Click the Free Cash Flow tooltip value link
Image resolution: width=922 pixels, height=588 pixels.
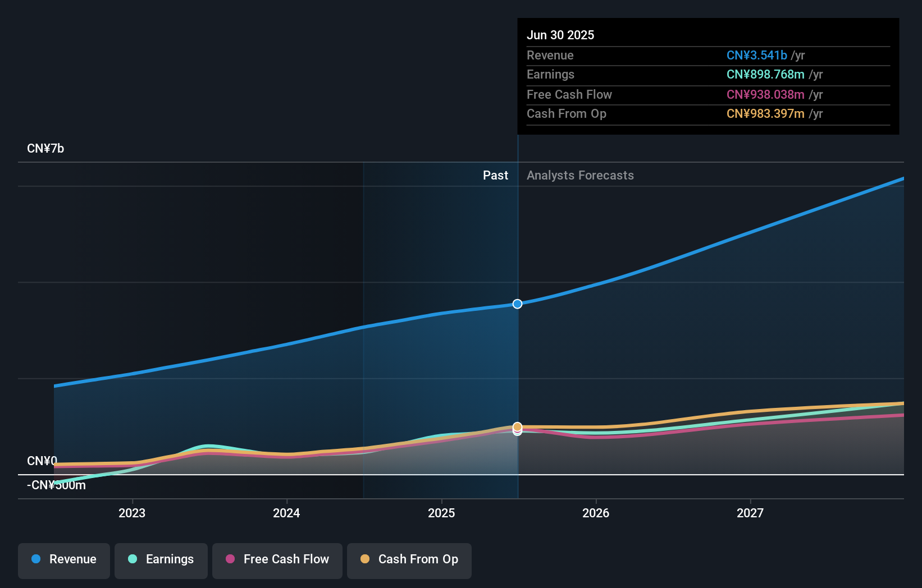765,94
